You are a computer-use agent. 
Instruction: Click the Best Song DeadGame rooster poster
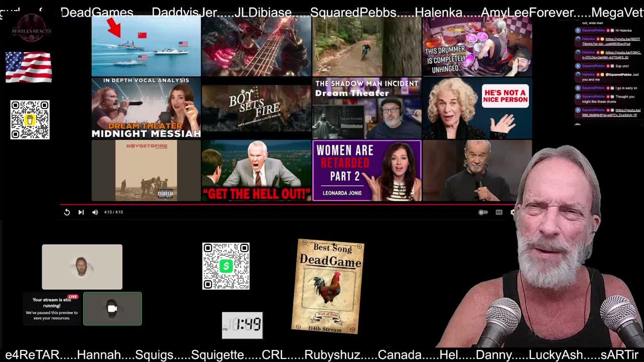(x=329, y=286)
